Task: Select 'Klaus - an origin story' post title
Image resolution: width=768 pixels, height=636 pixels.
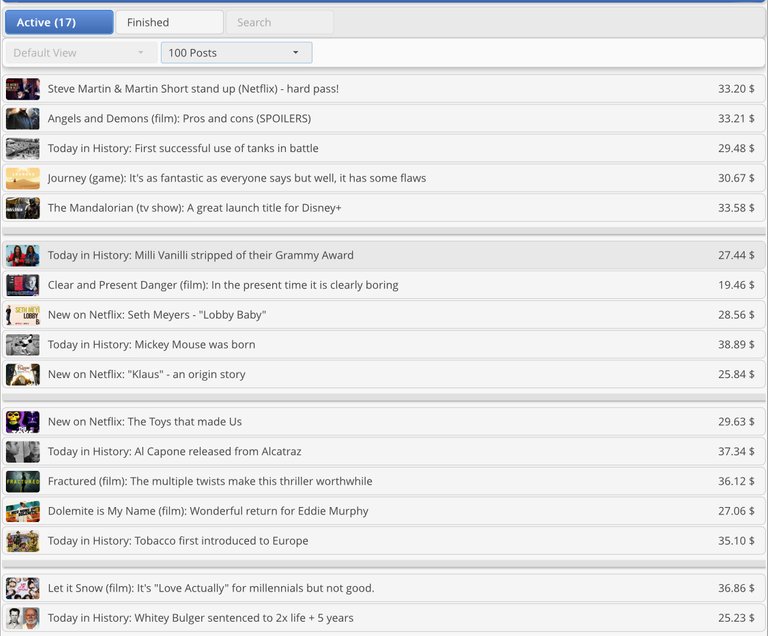Action: click(146, 374)
